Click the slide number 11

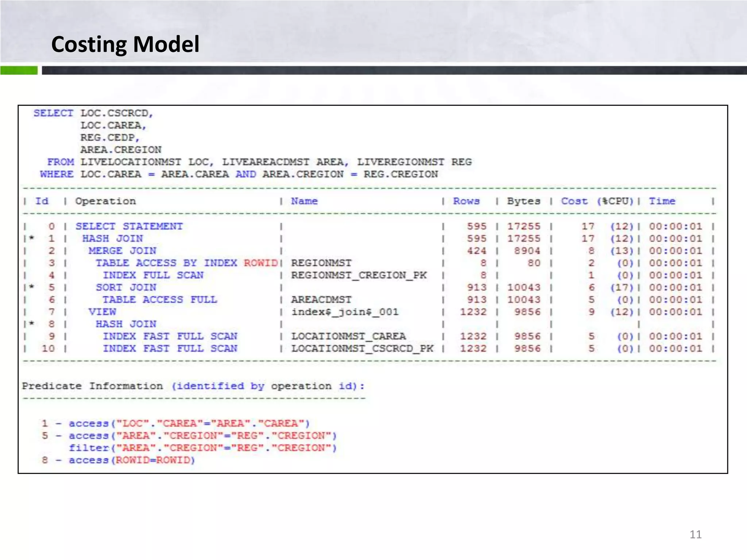click(x=696, y=534)
